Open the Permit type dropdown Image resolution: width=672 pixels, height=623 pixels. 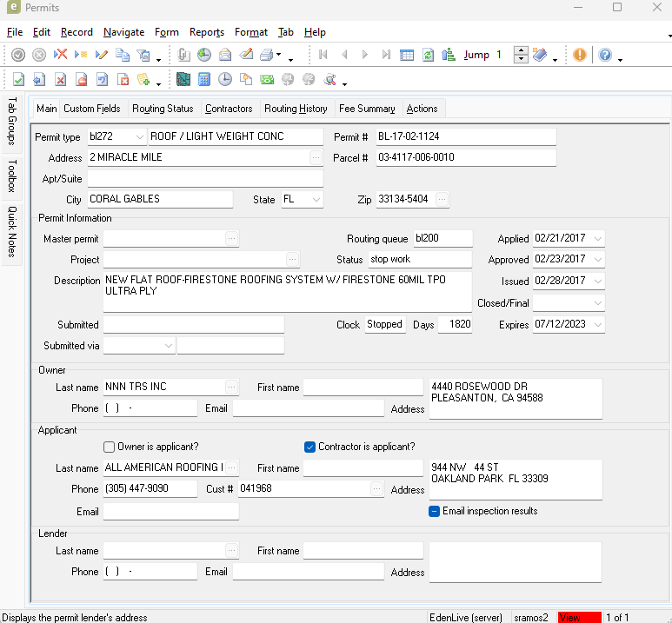click(x=140, y=137)
